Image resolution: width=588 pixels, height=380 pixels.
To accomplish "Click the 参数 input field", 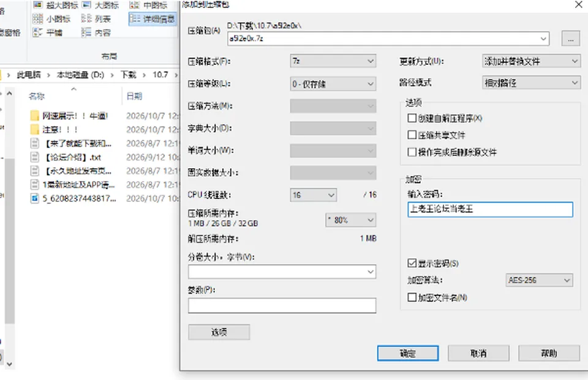I will [x=282, y=305].
